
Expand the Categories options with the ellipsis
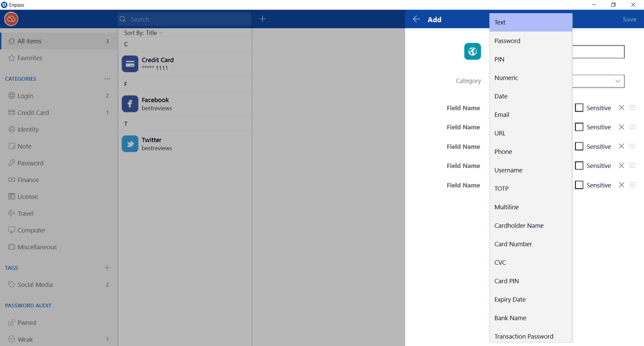click(107, 79)
